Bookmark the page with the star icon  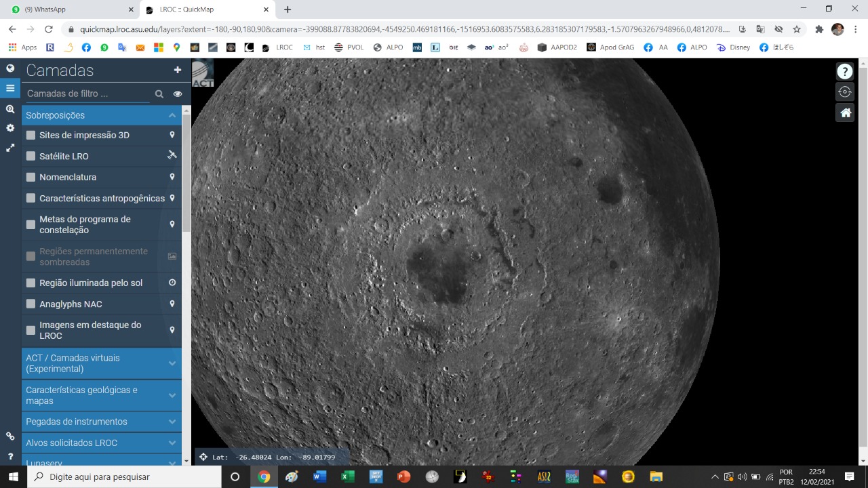[797, 29]
